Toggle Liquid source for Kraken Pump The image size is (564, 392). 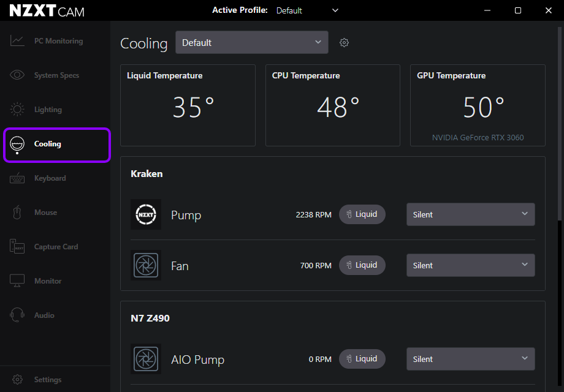point(362,215)
